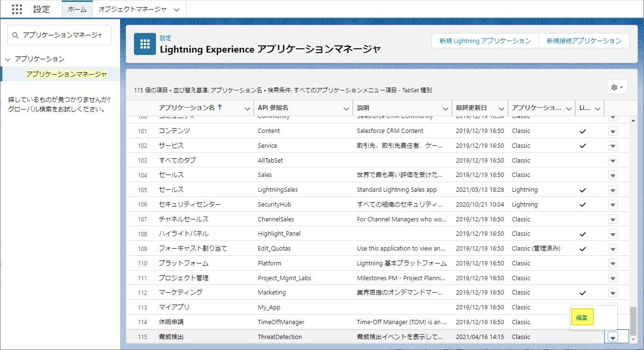Click the Lightning Experience app manager grid icon
The width and height of the screenshot is (644, 350).
coord(145,44)
